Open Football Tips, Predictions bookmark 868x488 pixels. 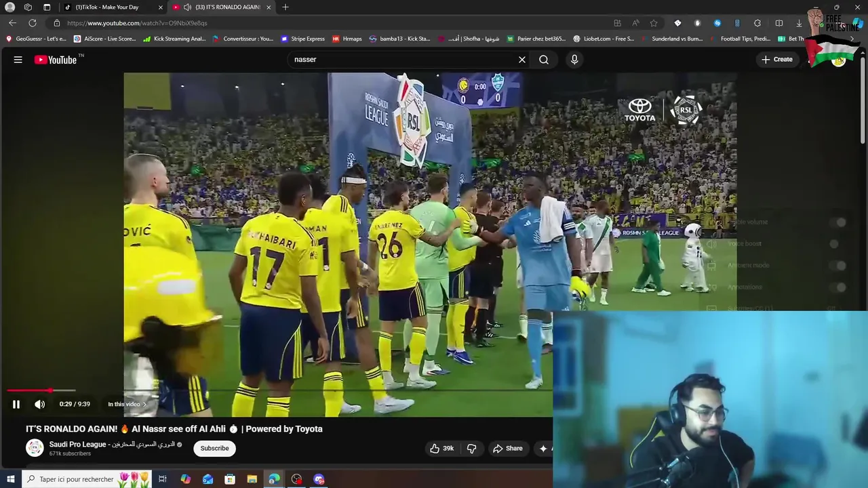coord(741,39)
